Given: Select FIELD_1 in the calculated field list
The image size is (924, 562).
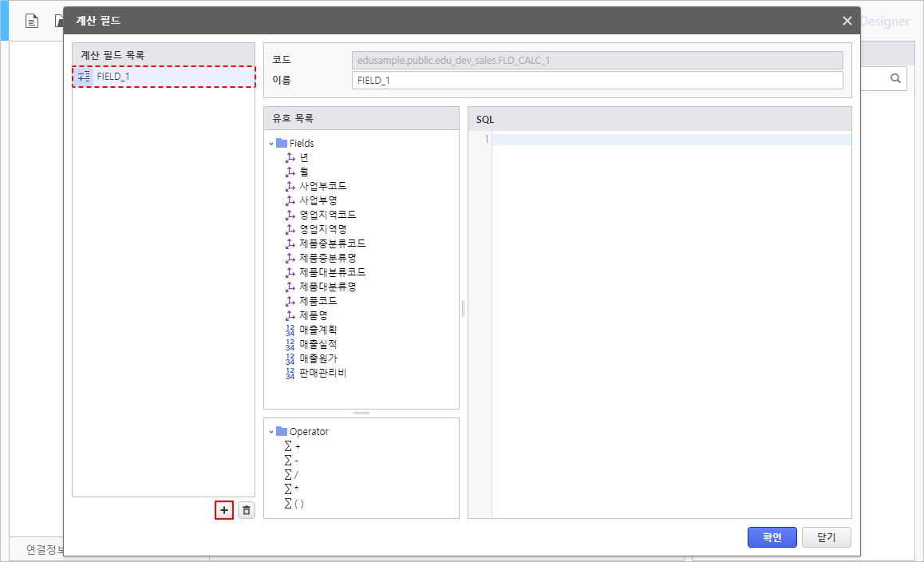Looking at the screenshot, I should 164,77.
